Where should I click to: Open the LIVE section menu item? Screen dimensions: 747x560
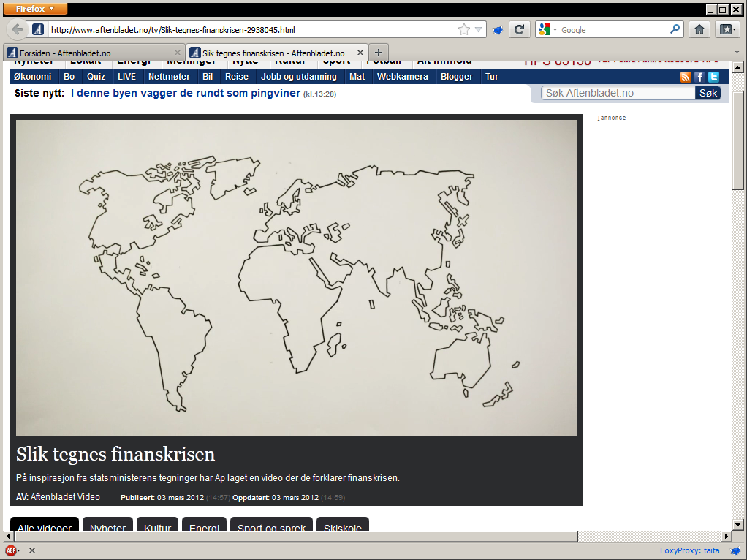click(x=126, y=76)
